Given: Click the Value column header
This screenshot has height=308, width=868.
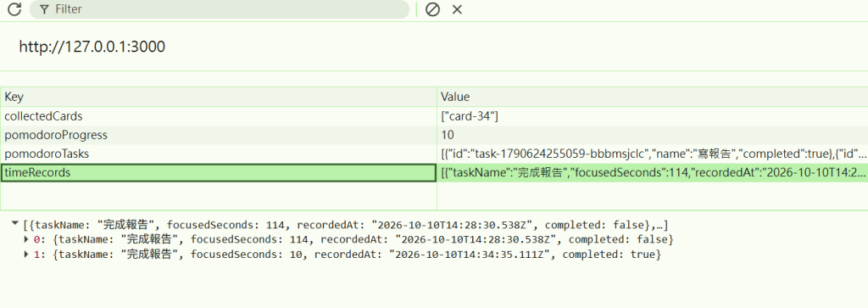Looking at the screenshot, I should point(653,97).
